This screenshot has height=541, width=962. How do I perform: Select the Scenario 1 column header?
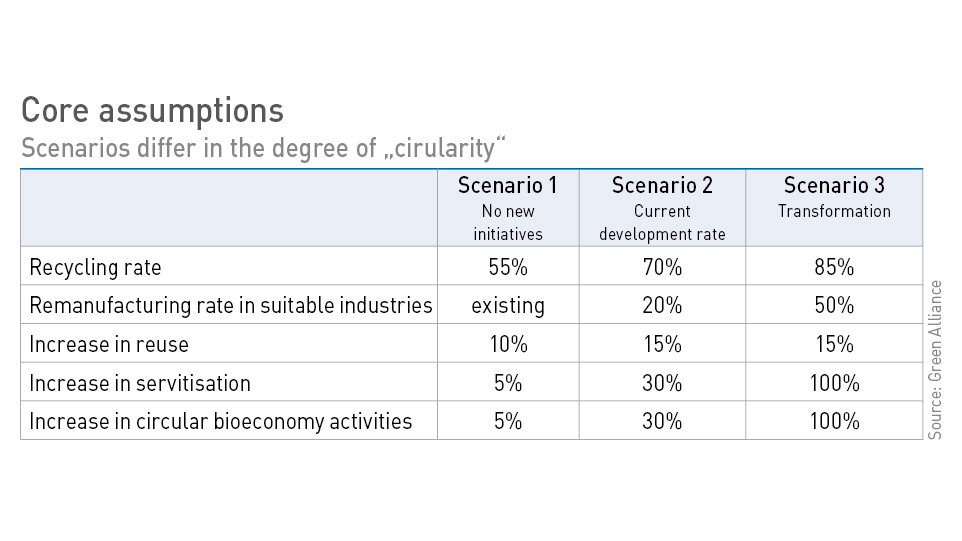(508, 185)
